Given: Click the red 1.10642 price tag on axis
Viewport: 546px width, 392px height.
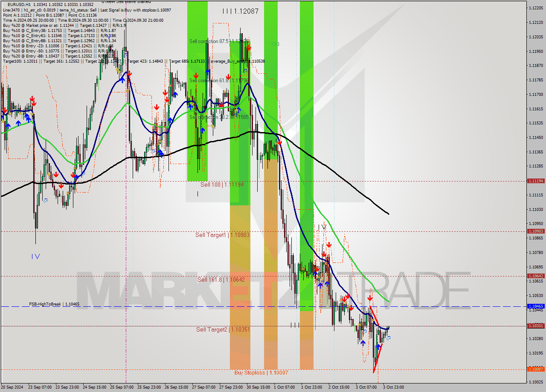Looking at the screenshot, I should 536,276.
